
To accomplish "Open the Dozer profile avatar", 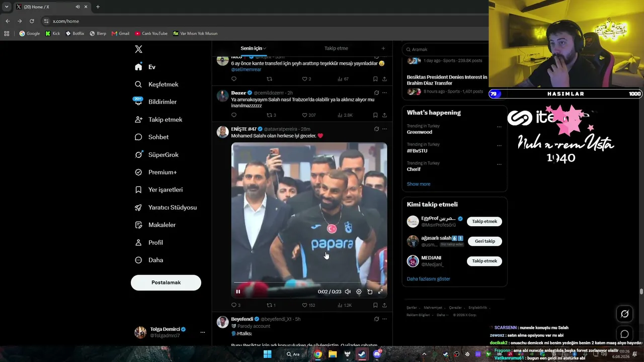I will pos(222,96).
